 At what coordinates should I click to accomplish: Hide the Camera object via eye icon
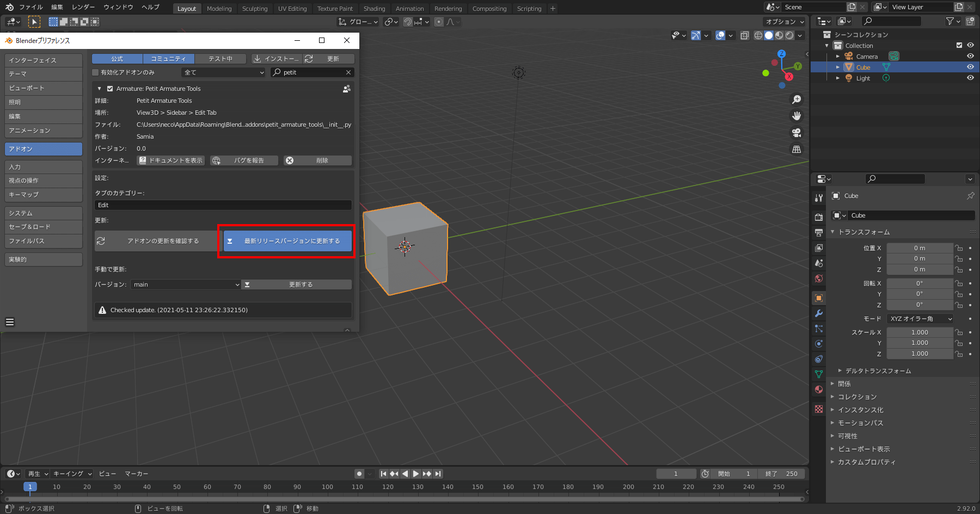pyautogui.click(x=970, y=56)
